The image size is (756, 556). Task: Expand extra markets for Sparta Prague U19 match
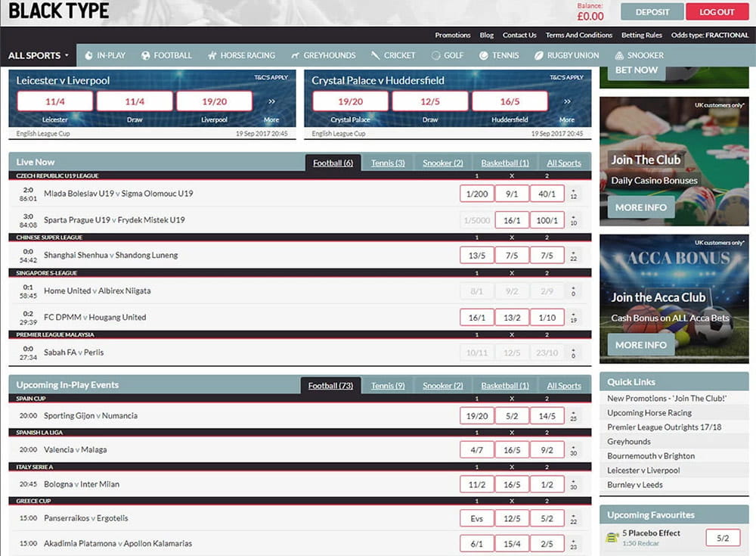[x=573, y=220]
